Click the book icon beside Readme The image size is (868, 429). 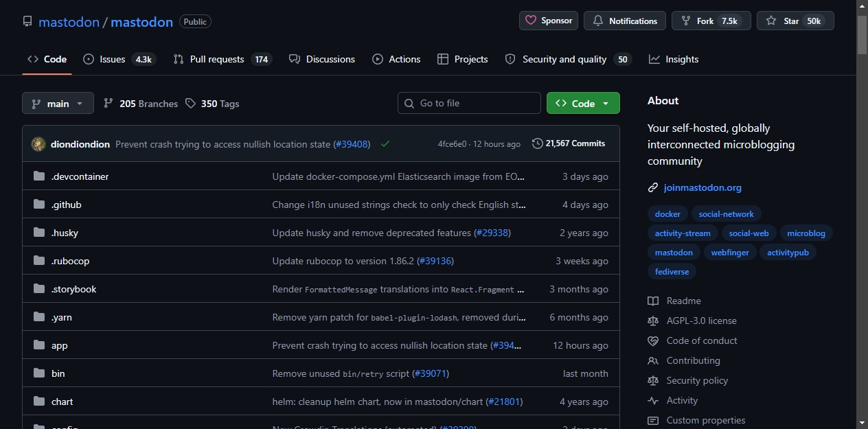coord(653,301)
